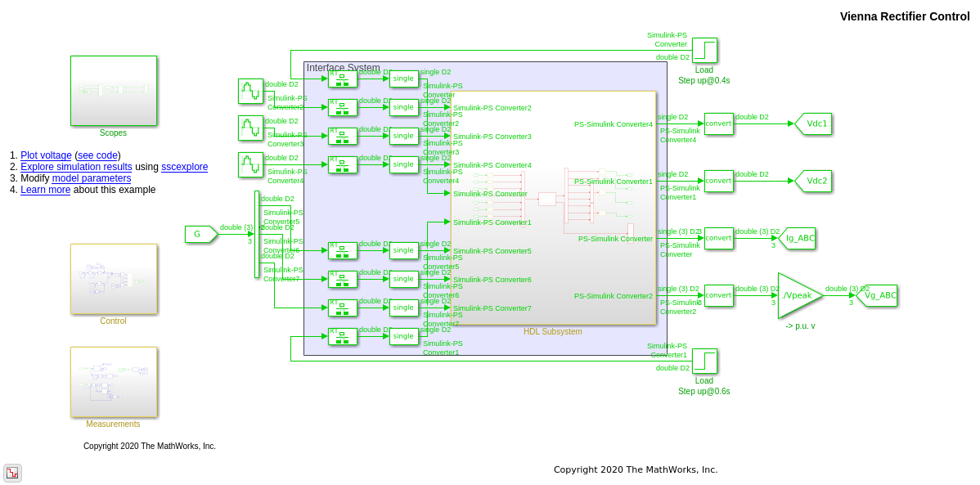Select source block wired to Simulink-PS Converter4 row

[x=250, y=165]
